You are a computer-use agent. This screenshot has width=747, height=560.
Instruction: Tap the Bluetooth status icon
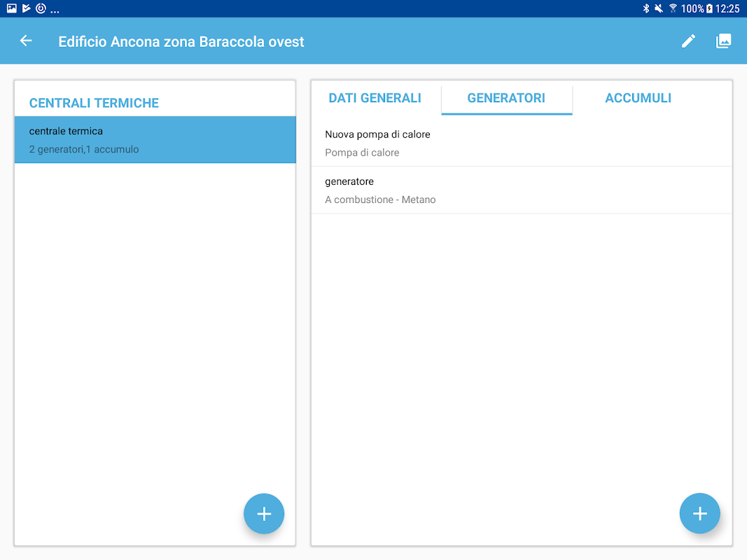[646, 8]
